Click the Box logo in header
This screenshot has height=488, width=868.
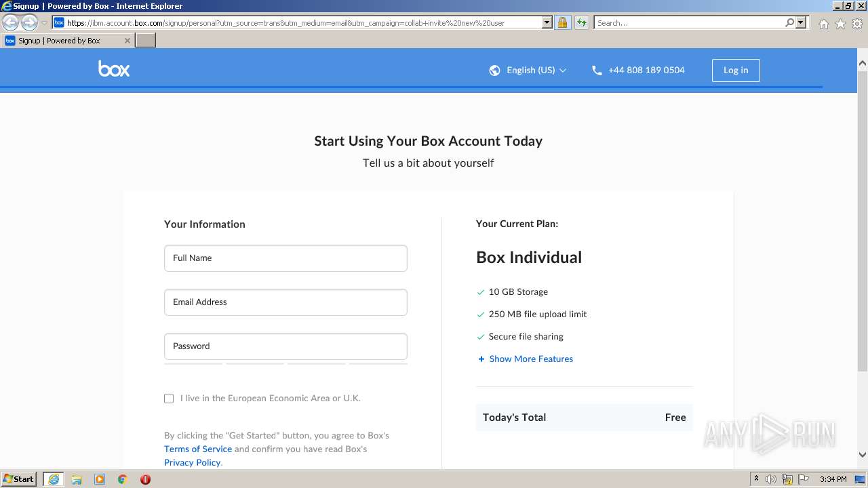tap(114, 69)
